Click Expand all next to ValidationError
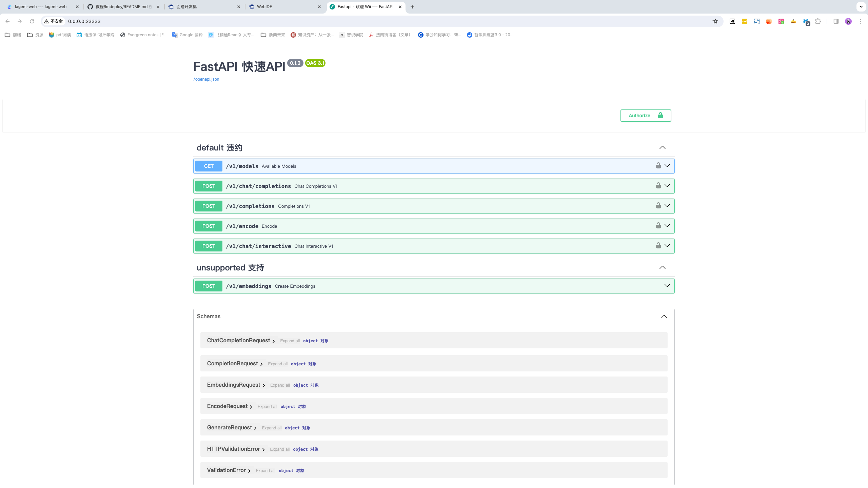The width and height of the screenshot is (868, 488). (x=265, y=471)
